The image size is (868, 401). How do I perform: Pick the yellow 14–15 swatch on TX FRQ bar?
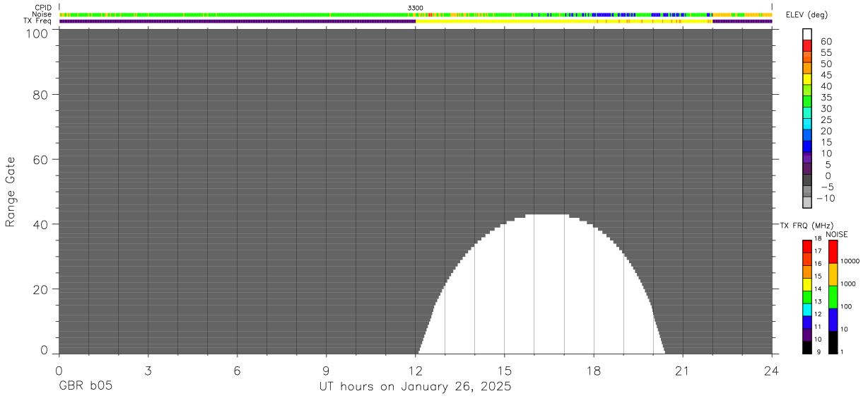pos(807,284)
